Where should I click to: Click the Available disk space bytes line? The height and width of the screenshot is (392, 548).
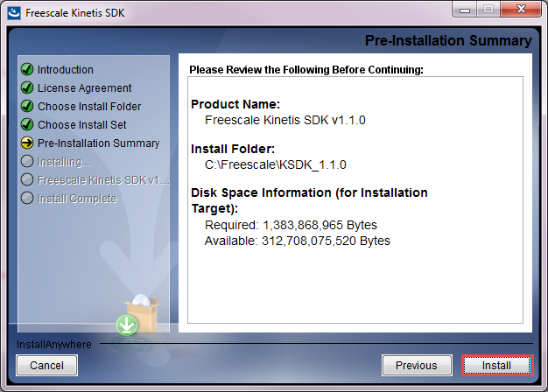(297, 241)
